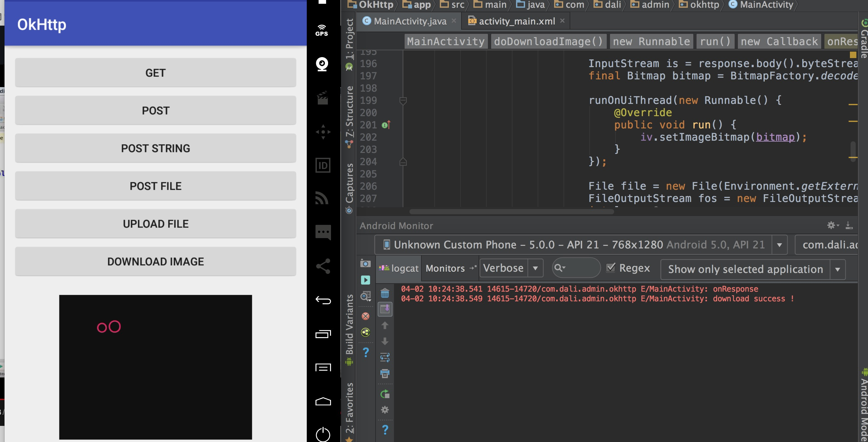868x442 pixels.
Task: Click the screen capture camera icon
Action: (x=365, y=263)
